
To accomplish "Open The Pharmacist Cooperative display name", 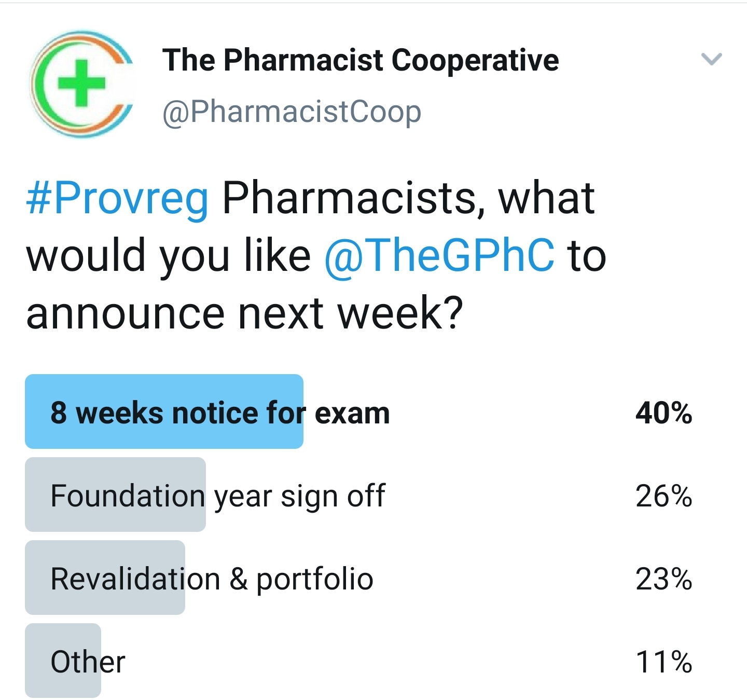I will coord(361,60).
